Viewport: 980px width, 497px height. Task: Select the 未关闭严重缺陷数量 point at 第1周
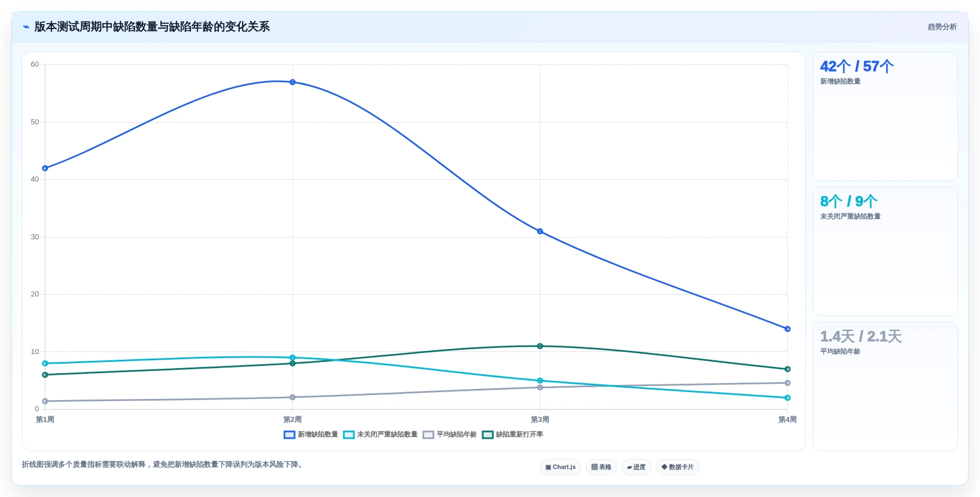[45, 364]
